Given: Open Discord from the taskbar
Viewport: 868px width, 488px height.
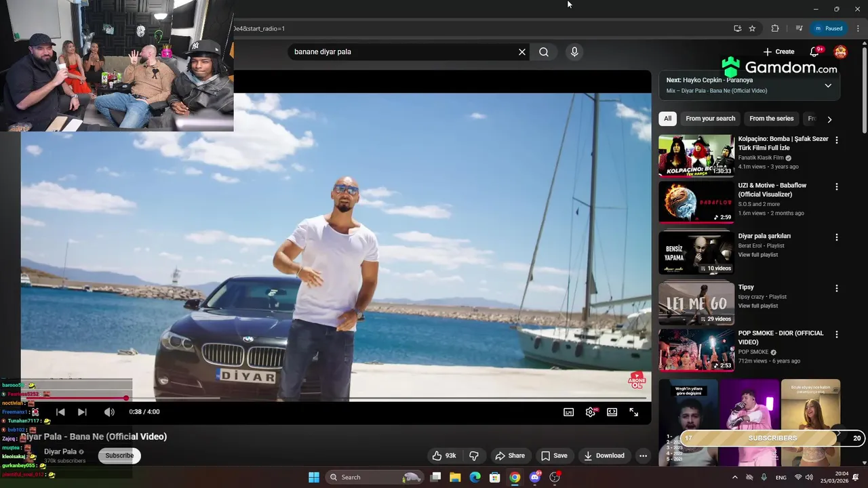Looking at the screenshot, I should (535, 477).
